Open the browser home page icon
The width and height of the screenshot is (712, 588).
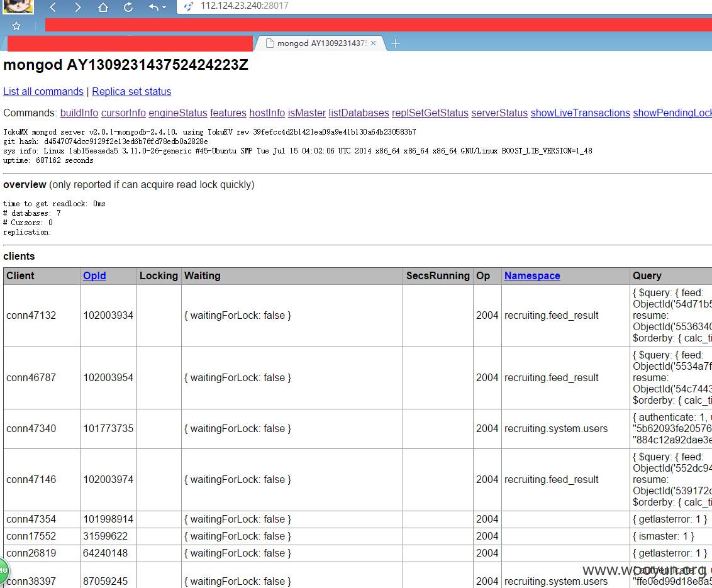(103, 7)
